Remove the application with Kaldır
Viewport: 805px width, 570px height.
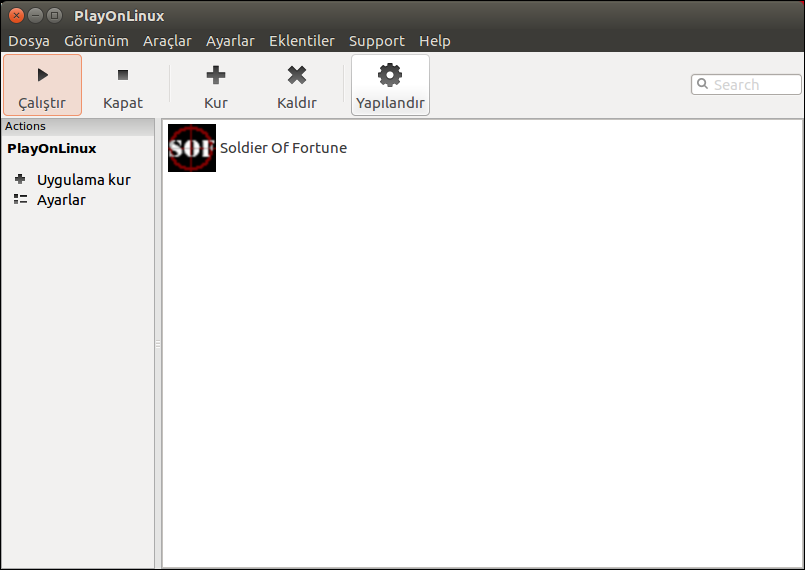[x=297, y=85]
